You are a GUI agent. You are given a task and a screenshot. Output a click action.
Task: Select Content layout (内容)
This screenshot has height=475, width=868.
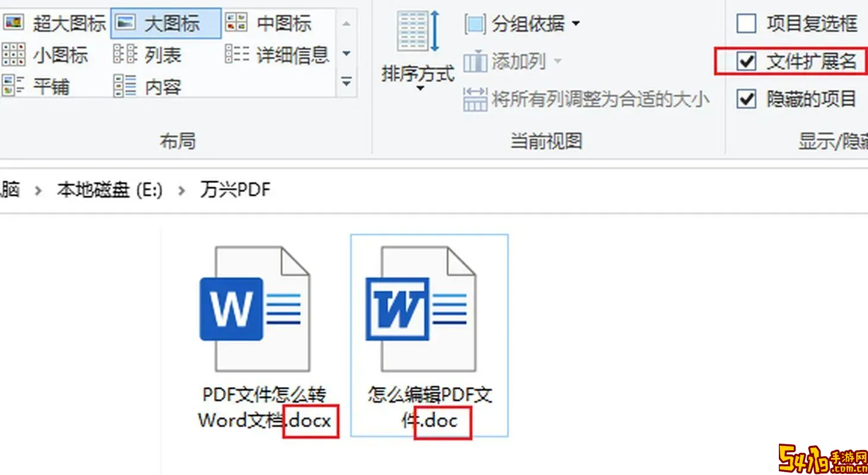tap(147, 86)
